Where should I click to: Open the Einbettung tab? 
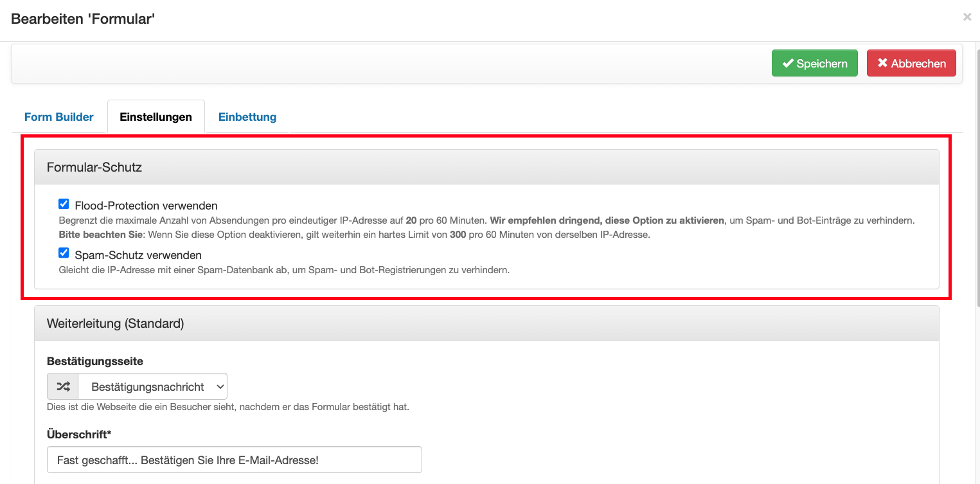pyautogui.click(x=247, y=117)
